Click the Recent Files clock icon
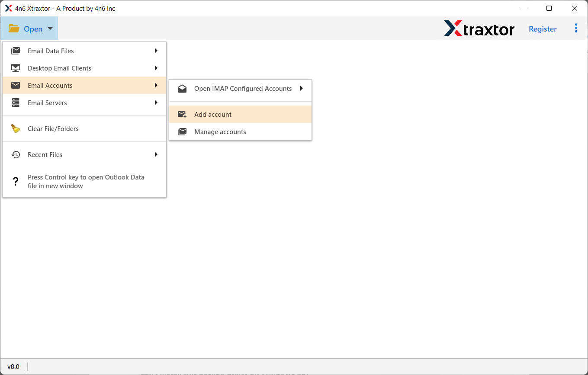588x375 pixels. click(x=16, y=154)
